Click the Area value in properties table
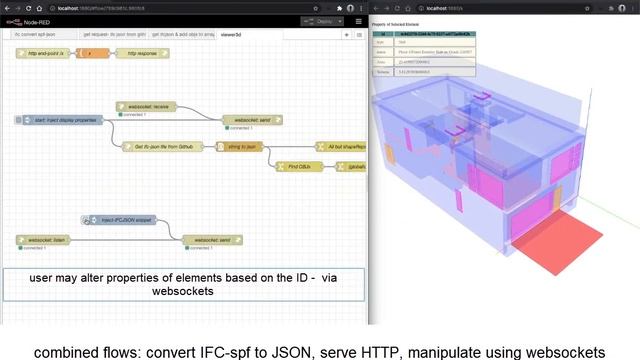The height and width of the screenshot is (360, 640). 434,62
